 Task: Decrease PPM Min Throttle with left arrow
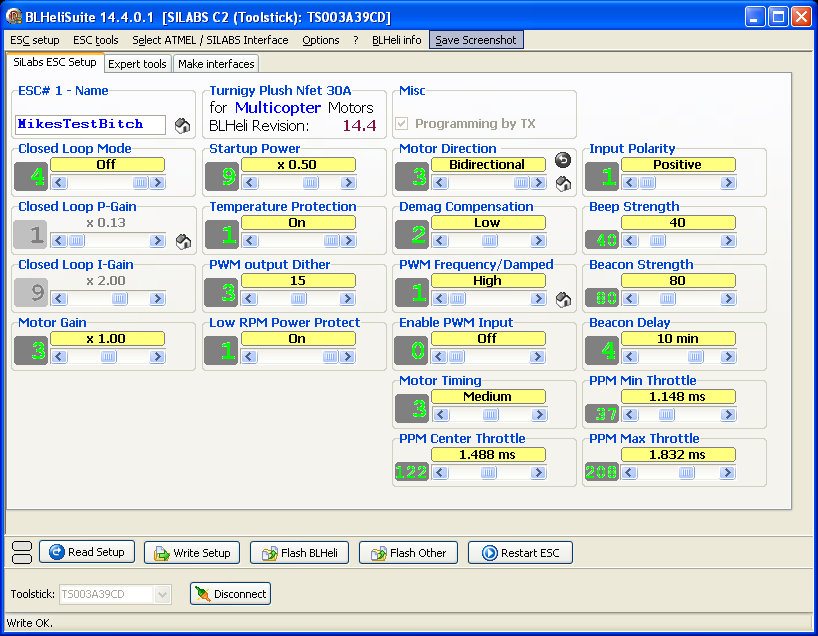click(x=630, y=414)
